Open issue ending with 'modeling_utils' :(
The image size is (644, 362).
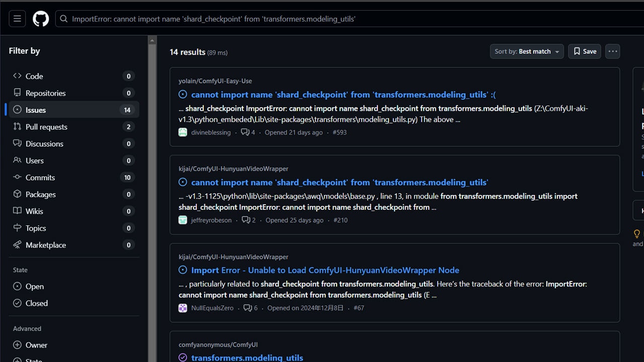tap(344, 95)
